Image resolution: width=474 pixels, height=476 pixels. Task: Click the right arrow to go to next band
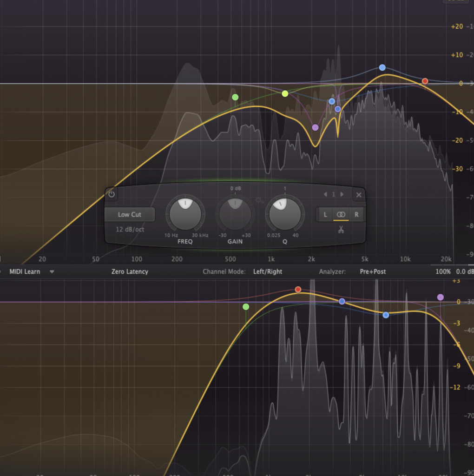pyautogui.click(x=341, y=194)
